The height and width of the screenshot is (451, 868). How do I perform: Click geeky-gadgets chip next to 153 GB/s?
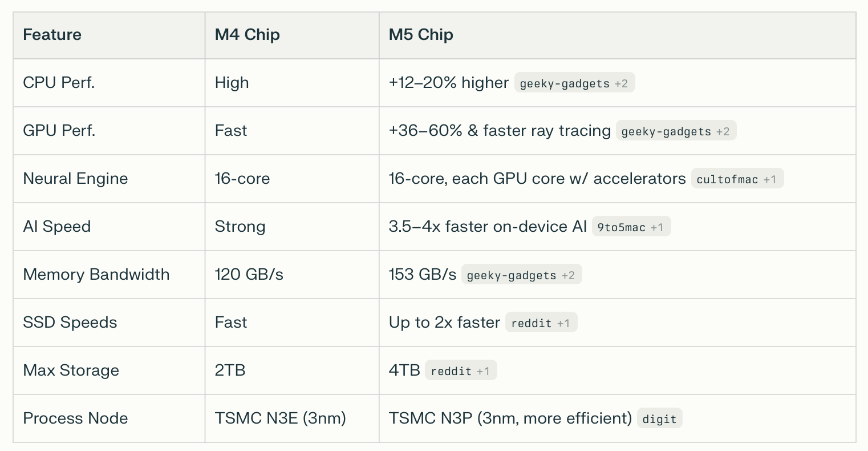point(521,275)
